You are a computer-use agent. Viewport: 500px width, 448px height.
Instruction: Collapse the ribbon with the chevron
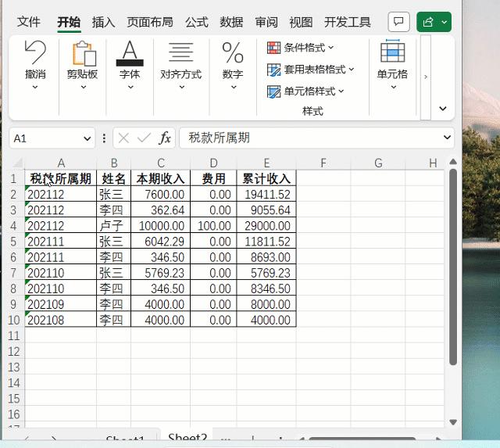[443, 109]
